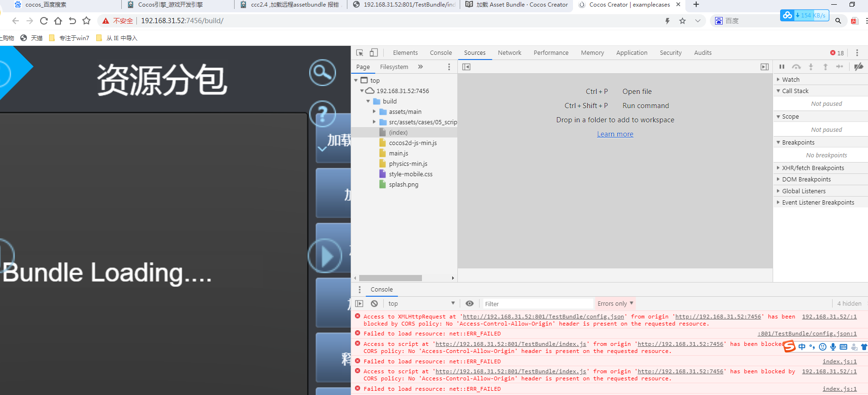Hide the file navigator pane in Sources
868x395 pixels.
[x=466, y=67]
